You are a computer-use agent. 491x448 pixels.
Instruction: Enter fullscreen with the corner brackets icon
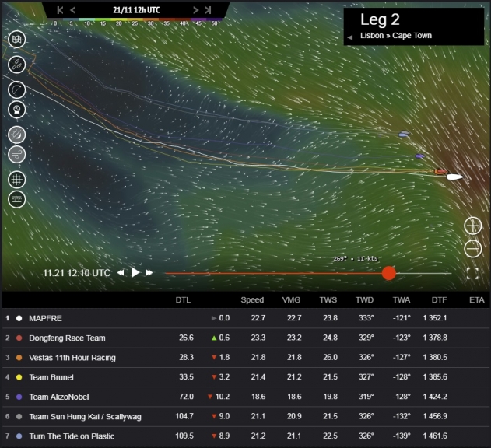[472, 273]
